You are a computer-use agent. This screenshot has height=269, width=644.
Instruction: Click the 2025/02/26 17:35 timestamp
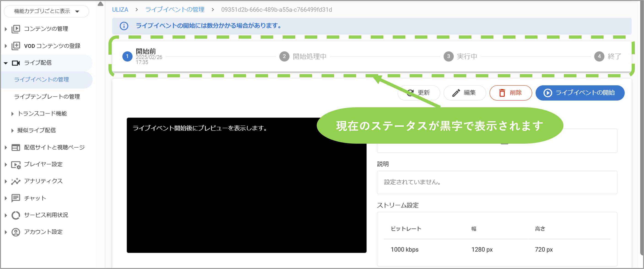point(149,60)
